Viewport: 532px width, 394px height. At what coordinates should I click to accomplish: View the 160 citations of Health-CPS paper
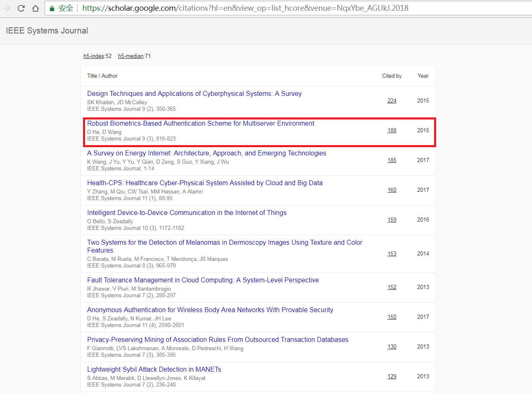pyautogui.click(x=392, y=190)
